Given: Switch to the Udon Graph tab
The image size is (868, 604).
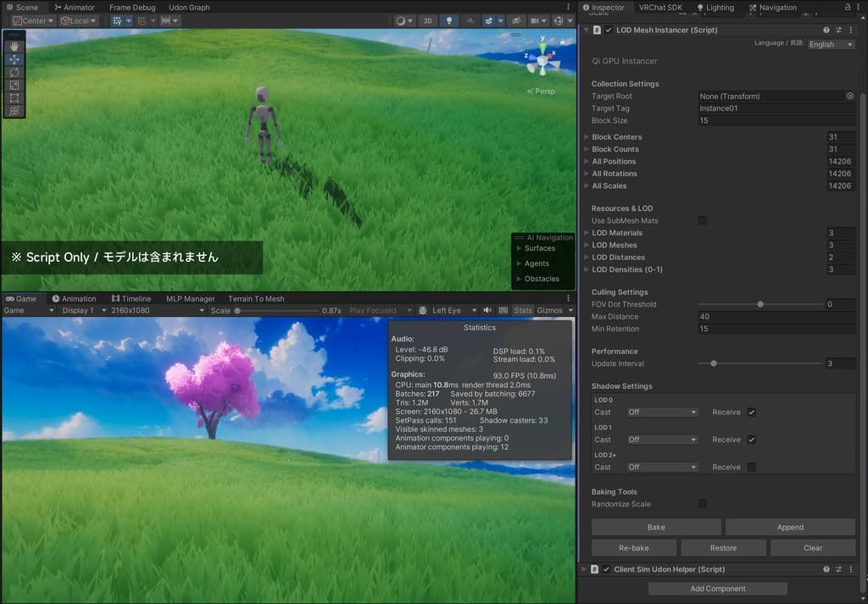Looking at the screenshot, I should [189, 8].
